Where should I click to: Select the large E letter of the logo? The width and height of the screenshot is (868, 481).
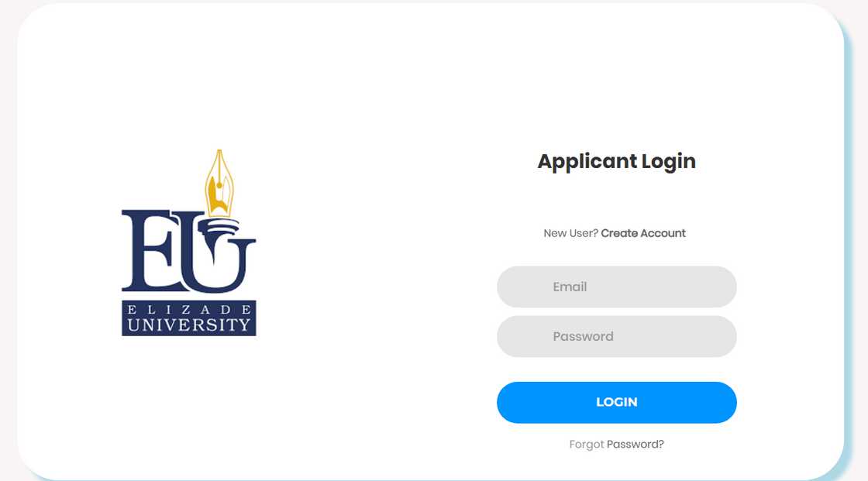tap(150, 251)
